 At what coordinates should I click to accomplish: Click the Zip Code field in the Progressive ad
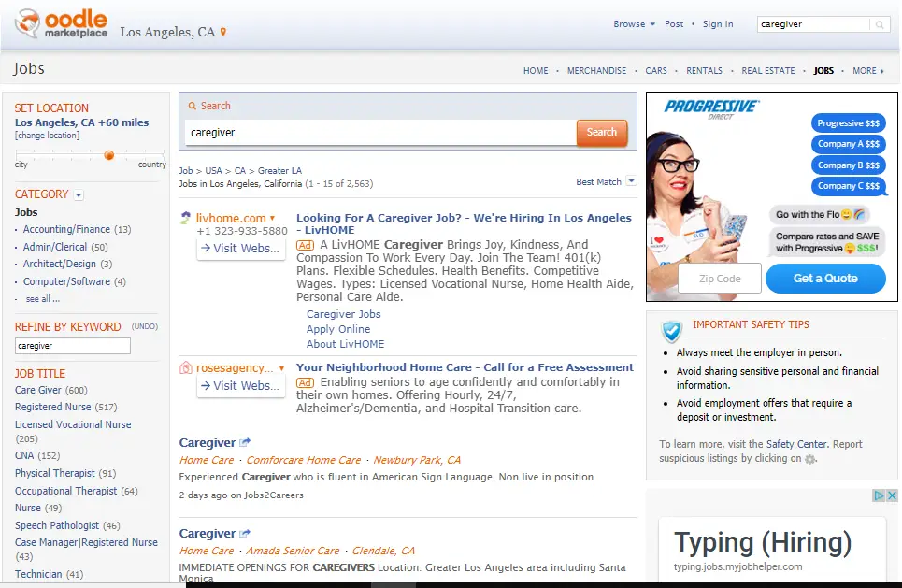pos(720,279)
